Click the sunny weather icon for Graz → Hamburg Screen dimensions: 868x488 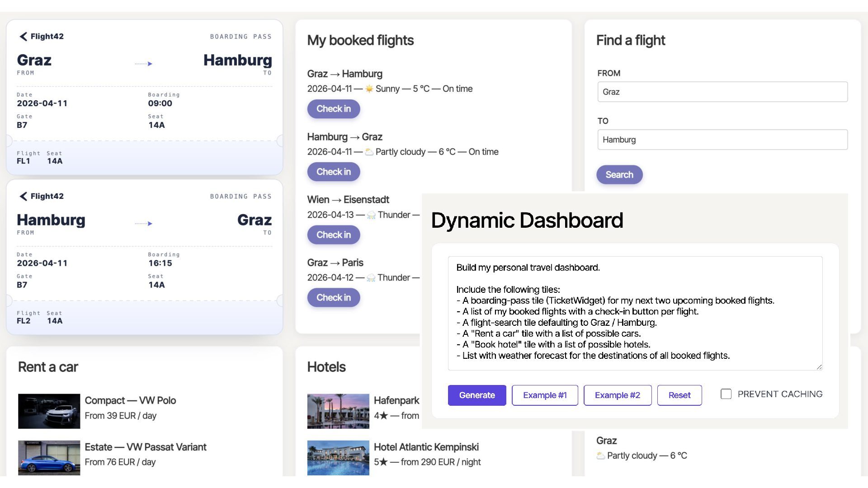[x=369, y=89]
